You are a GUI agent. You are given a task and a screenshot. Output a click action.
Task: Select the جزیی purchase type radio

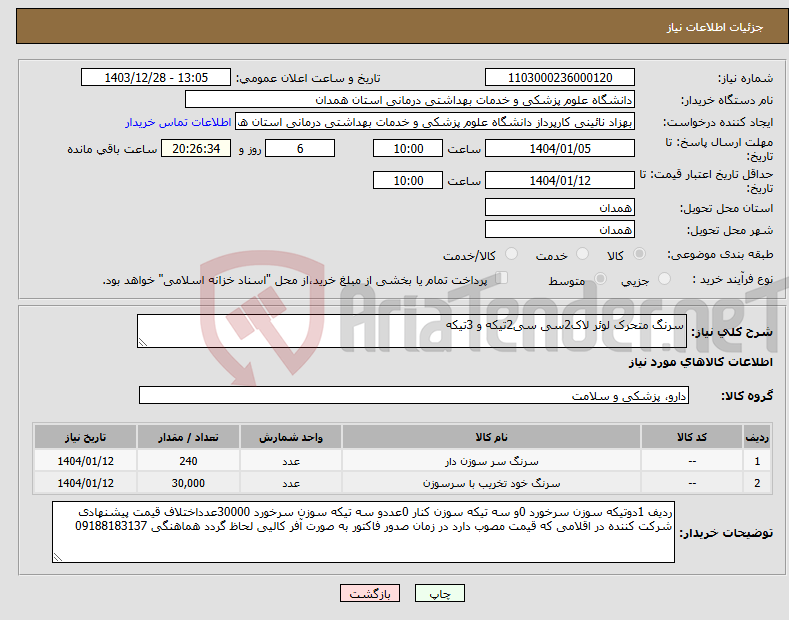coord(664,278)
